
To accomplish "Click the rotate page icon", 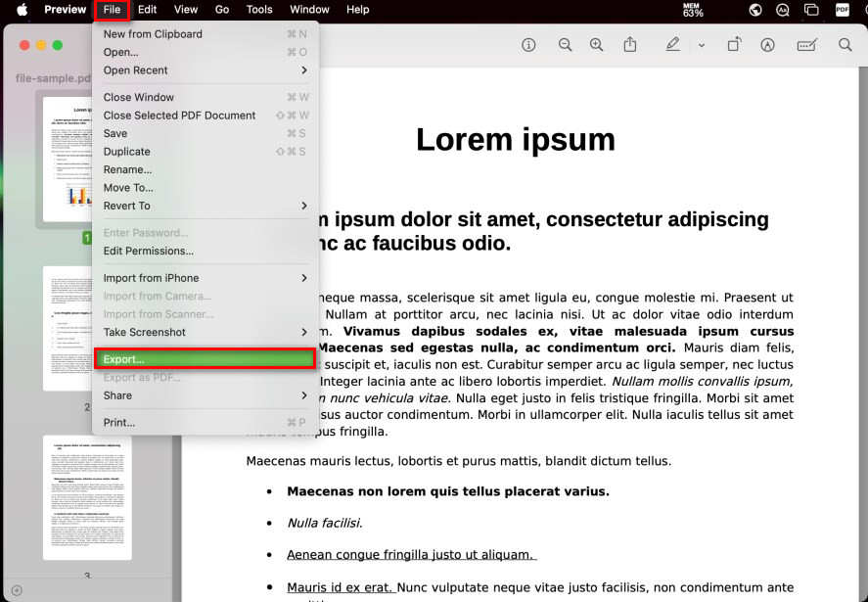I will 735,45.
